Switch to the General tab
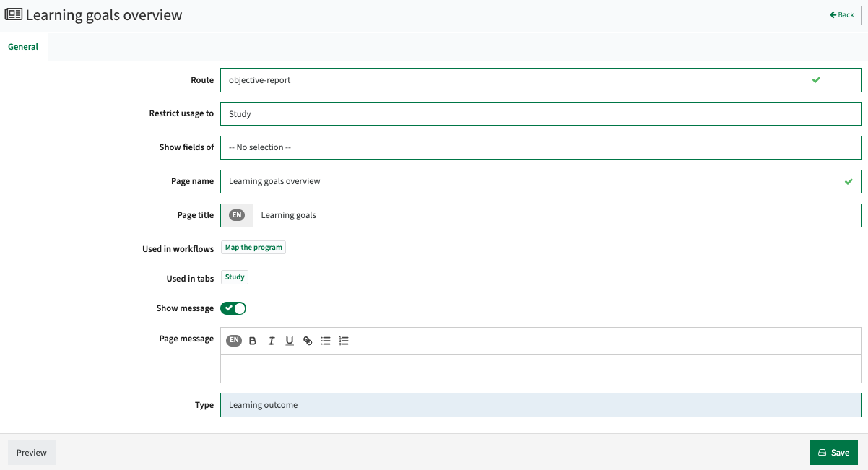Viewport: 868px width, 470px height. (23, 47)
